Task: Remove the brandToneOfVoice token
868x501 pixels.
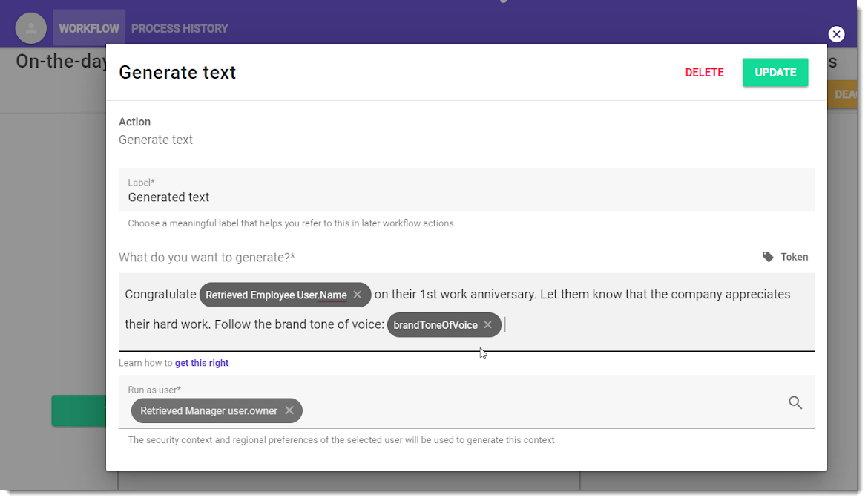Action: point(487,324)
